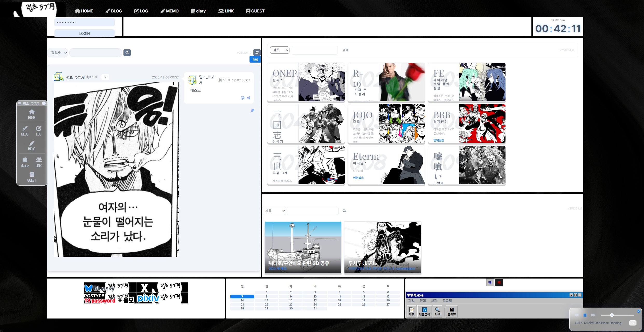
Task: Toggle the round switch on the floating sidebar header
Action: coord(44,103)
